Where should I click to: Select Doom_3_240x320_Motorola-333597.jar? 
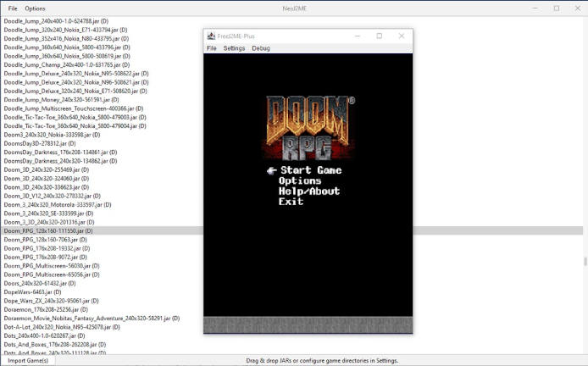coord(58,205)
